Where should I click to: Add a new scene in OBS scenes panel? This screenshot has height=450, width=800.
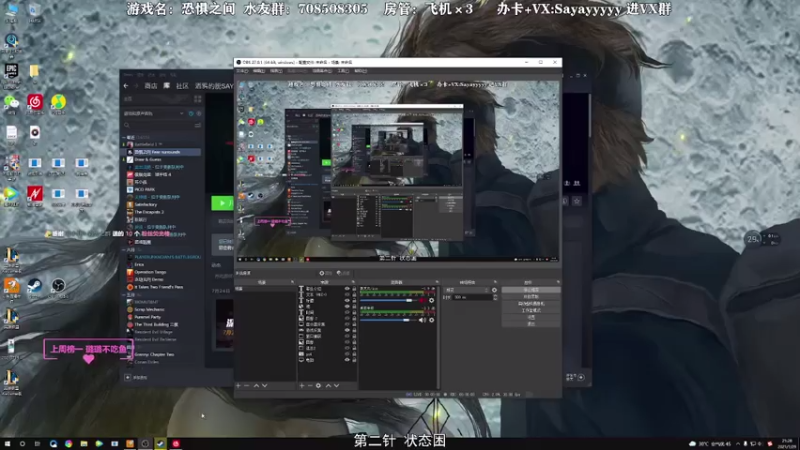[x=238, y=385]
